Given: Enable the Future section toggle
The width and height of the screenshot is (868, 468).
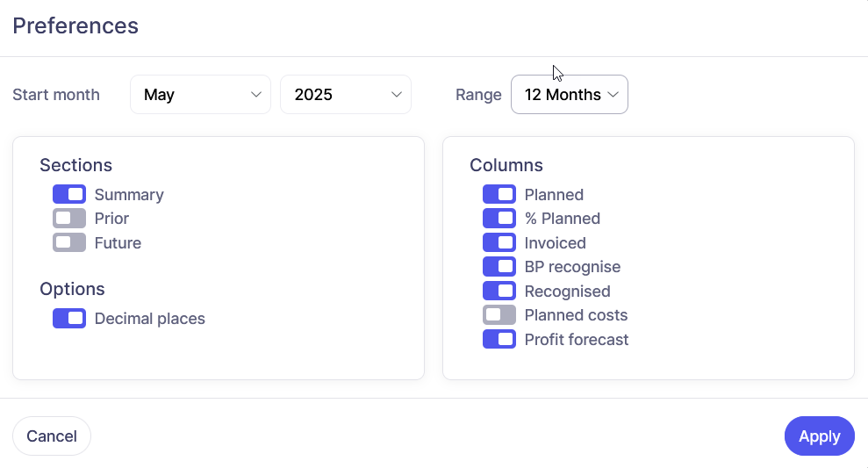Looking at the screenshot, I should [x=69, y=242].
